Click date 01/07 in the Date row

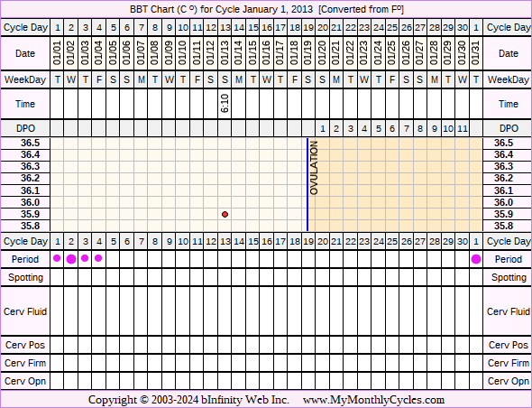(141, 53)
